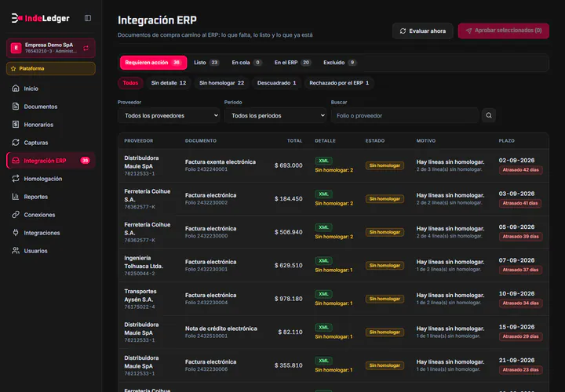The width and height of the screenshot is (565, 392).
Task: Click the search magnifier button
Action: tap(489, 115)
